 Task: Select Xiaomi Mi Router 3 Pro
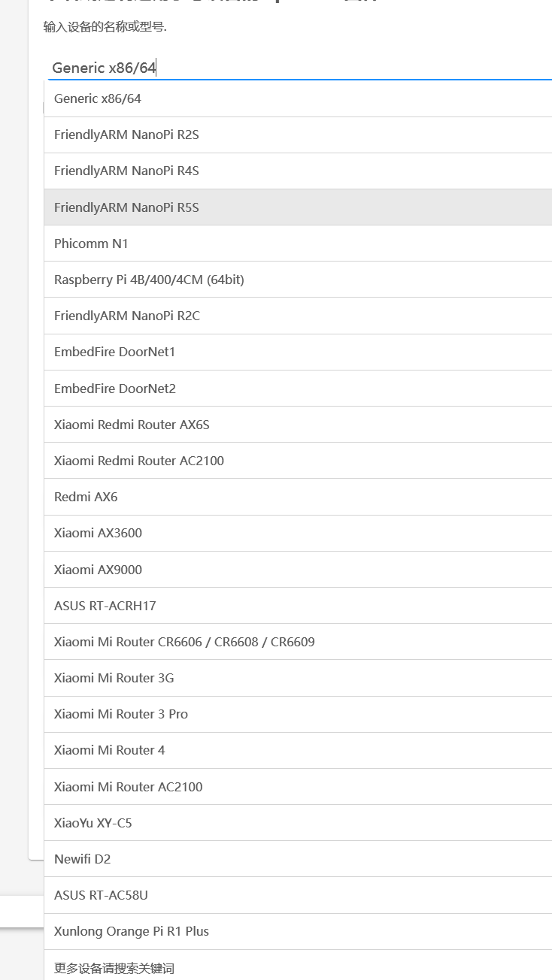(x=121, y=714)
